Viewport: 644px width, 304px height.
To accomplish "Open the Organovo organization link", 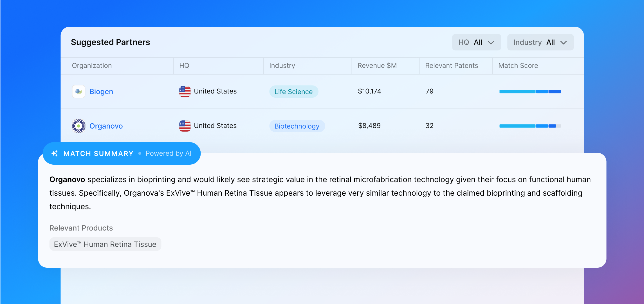I will pos(106,126).
